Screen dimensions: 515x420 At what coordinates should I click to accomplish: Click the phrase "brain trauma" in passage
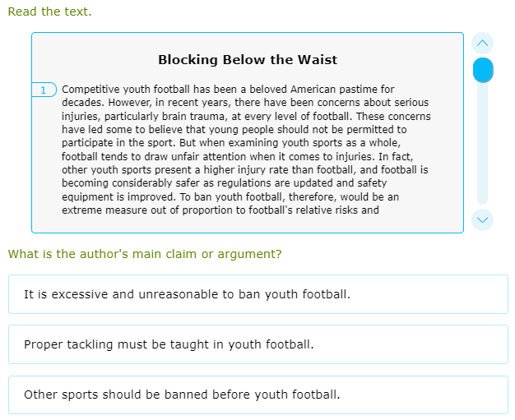[183, 117]
